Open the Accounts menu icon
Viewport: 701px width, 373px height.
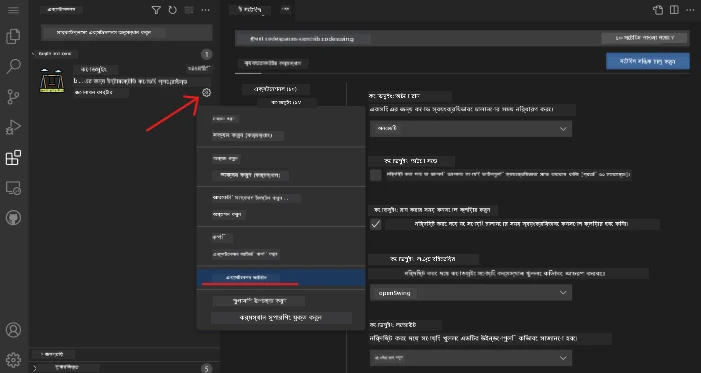point(13,330)
